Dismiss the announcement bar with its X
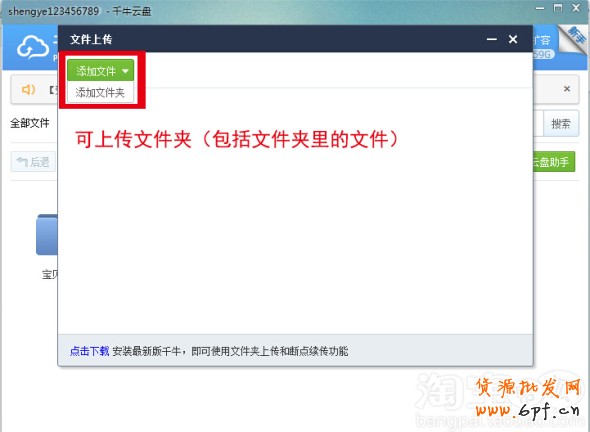590x432 pixels. pos(567,89)
